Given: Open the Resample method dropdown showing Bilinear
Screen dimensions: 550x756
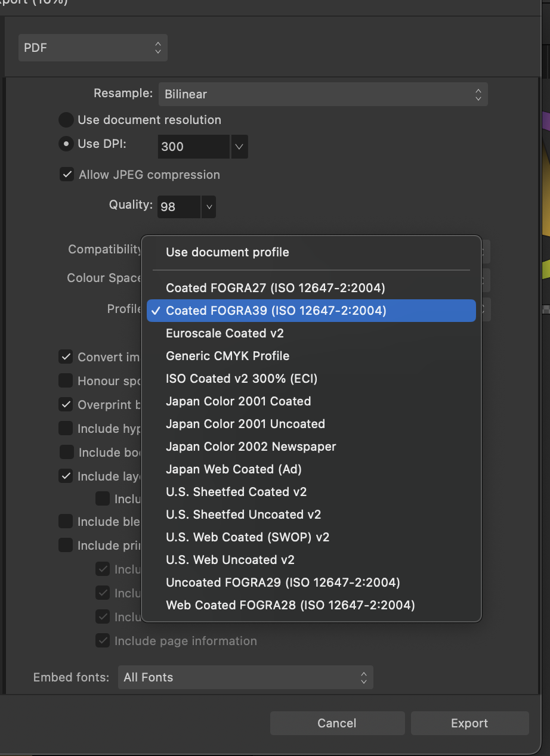Looking at the screenshot, I should (323, 94).
